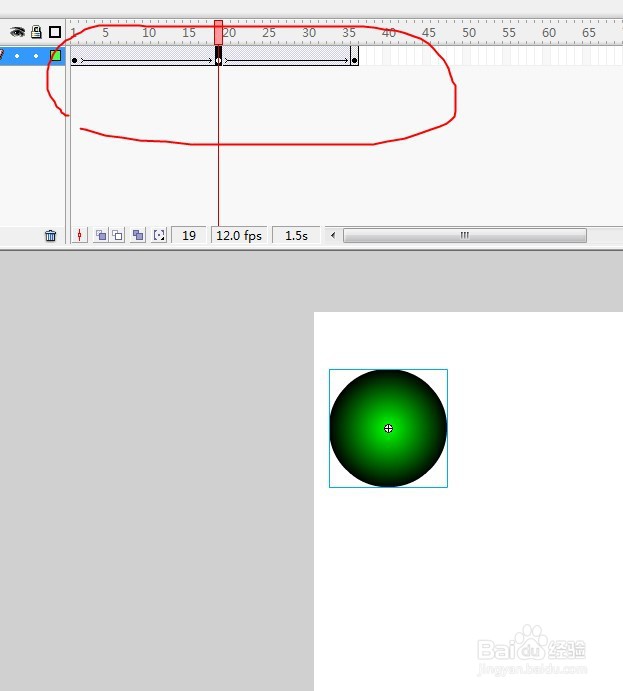
Task: Click the timeline scroll left arrow
Action: point(333,235)
